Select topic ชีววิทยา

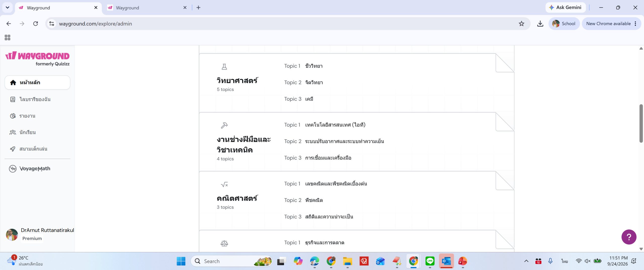coord(314,66)
